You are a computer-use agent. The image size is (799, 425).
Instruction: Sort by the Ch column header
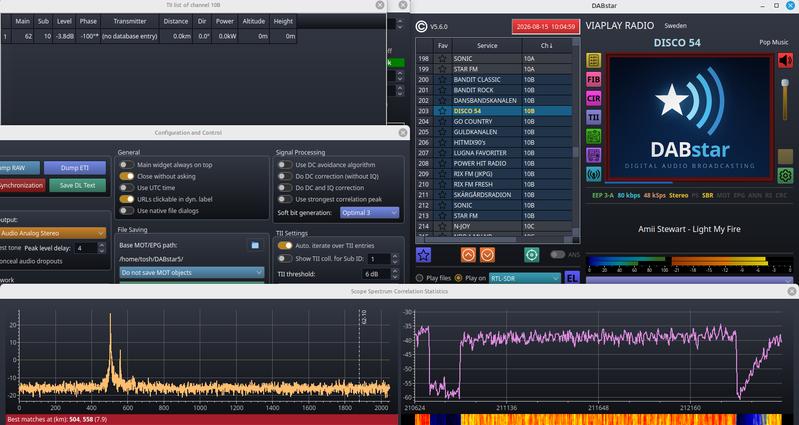(546, 45)
